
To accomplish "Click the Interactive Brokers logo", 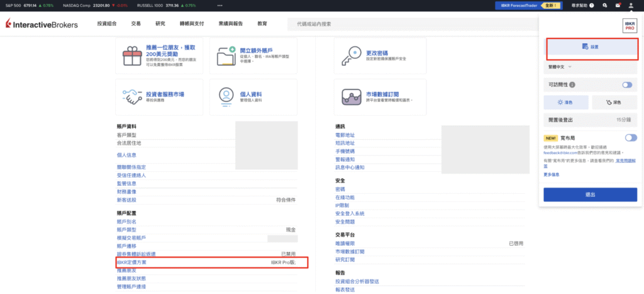I will pyautogui.click(x=42, y=25).
